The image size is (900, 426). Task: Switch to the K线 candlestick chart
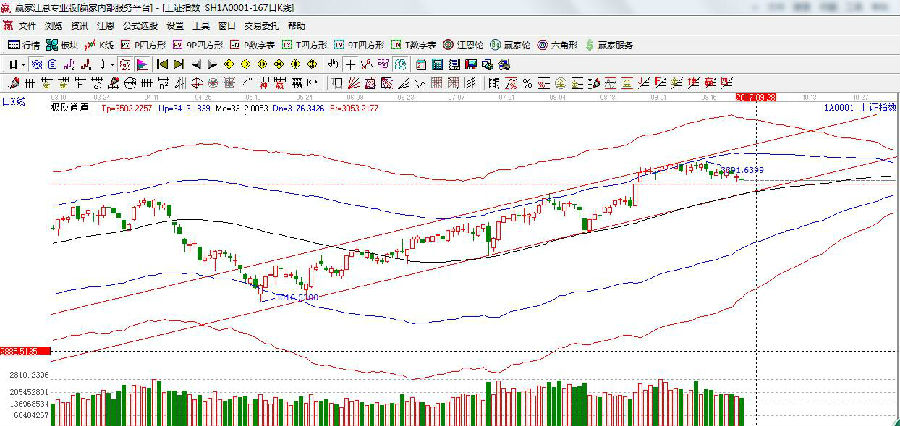click(x=100, y=45)
